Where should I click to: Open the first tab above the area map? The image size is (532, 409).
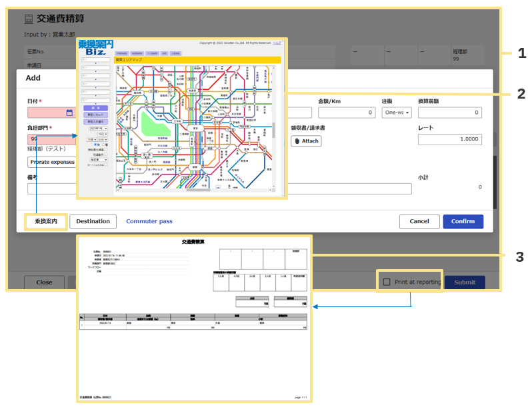point(122,53)
